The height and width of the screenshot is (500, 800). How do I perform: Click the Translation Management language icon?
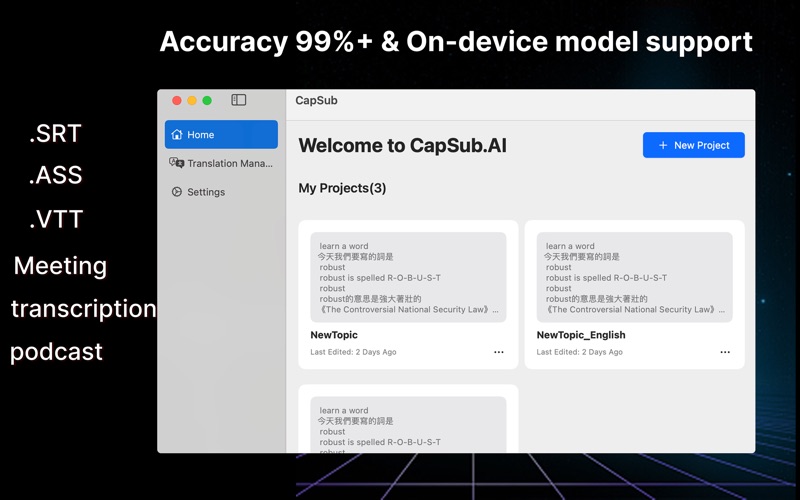click(x=177, y=163)
